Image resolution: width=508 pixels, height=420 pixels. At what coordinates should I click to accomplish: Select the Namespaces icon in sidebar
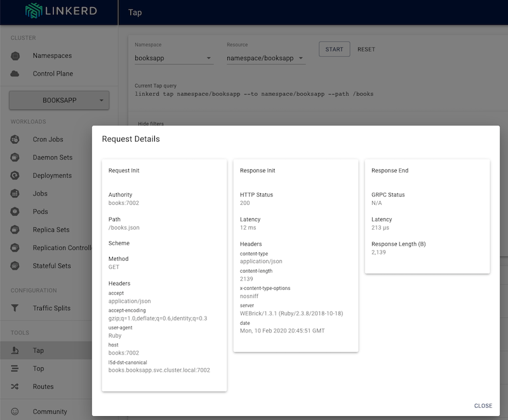[x=14, y=55]
